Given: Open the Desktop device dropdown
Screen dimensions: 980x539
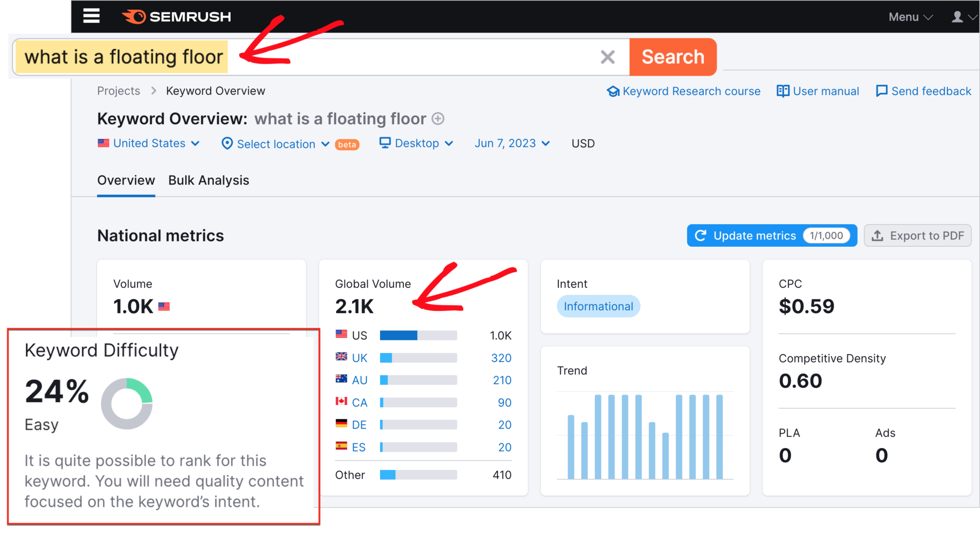Looking at the screenshot, I should point(416,143).
